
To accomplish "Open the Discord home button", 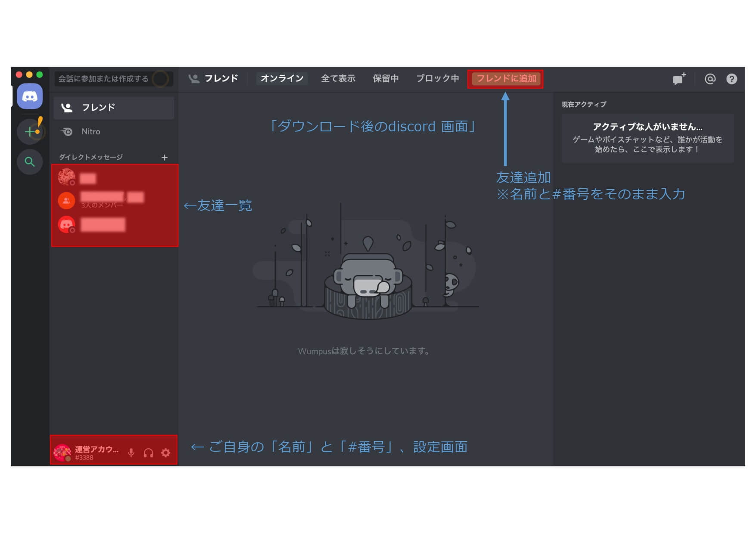I will pyautogui.click(x=30, y=96).
